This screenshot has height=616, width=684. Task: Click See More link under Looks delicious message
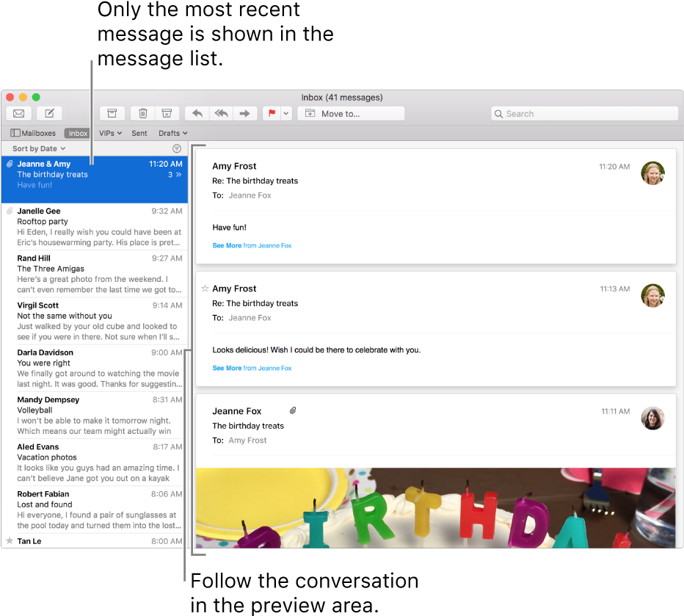tap(252, 368)
